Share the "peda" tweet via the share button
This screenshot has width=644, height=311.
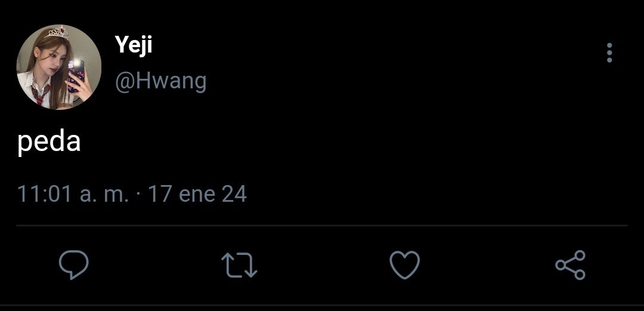[571, 265]
